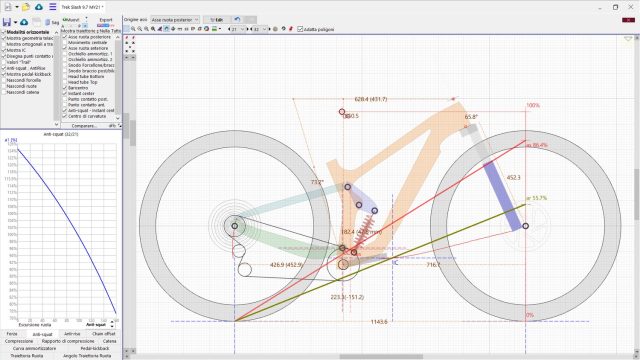Image resolution: width=640 pixels, height=360 pixels.
Task: Open the front chainring 32 dropdown
Action: (260, 29)
